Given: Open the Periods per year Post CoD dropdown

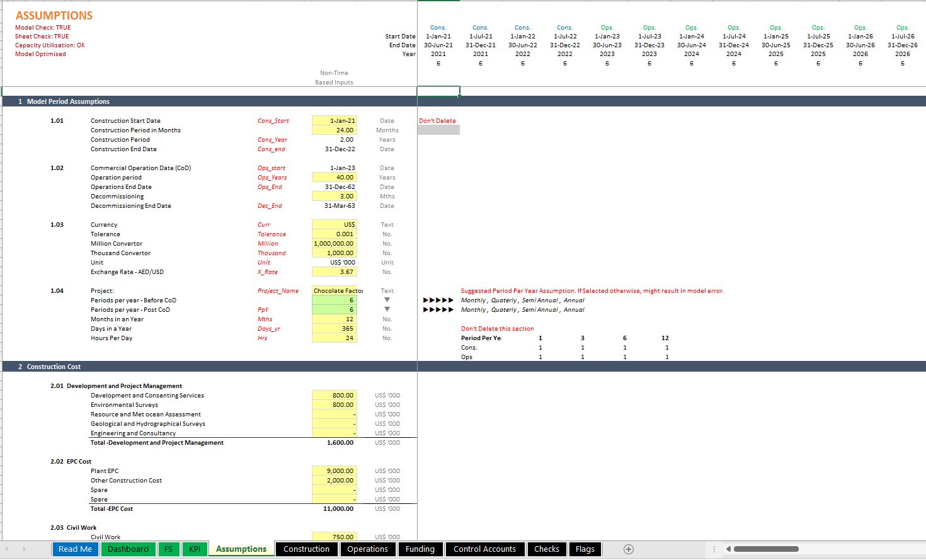Looking at the screenshot, I should tap(386, 309).
